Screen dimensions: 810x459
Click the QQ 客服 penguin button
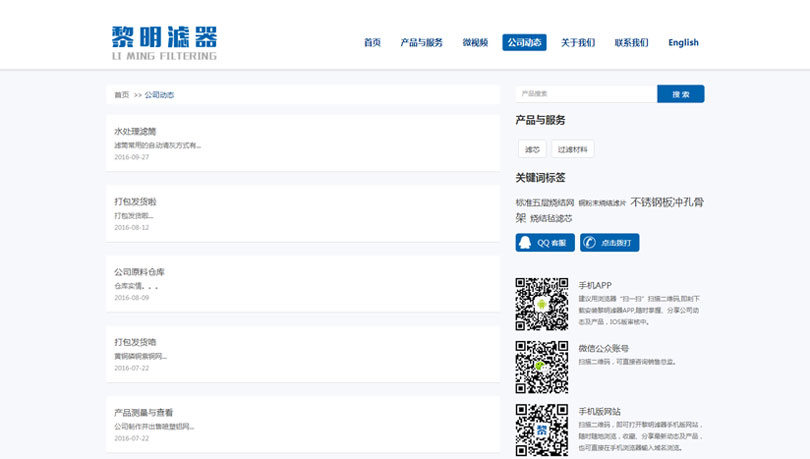tap(545, 243)
